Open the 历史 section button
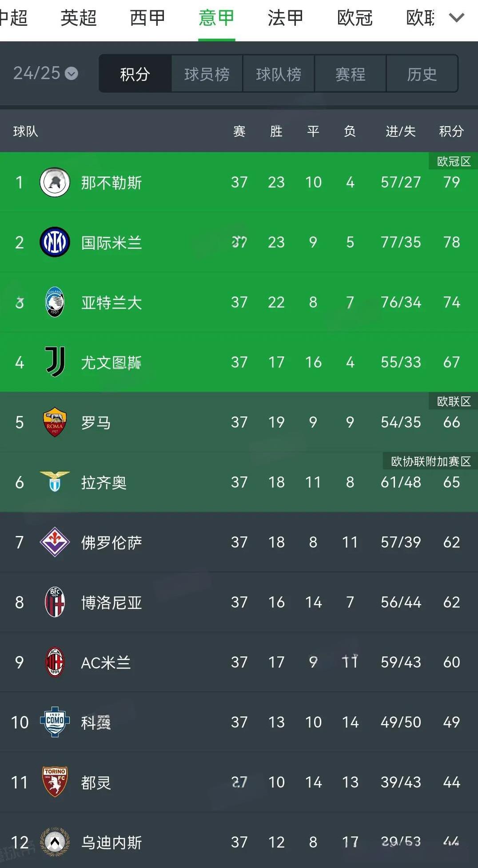 click(x=422, y=74)
